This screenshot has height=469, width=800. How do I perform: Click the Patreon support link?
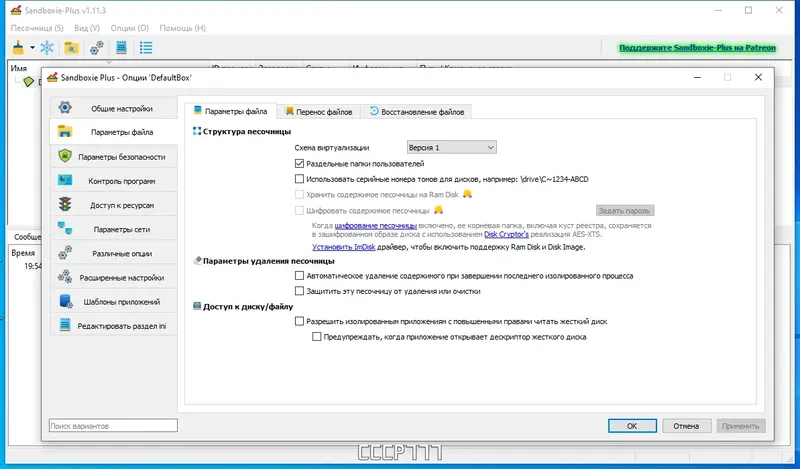[x=697, y=47]
